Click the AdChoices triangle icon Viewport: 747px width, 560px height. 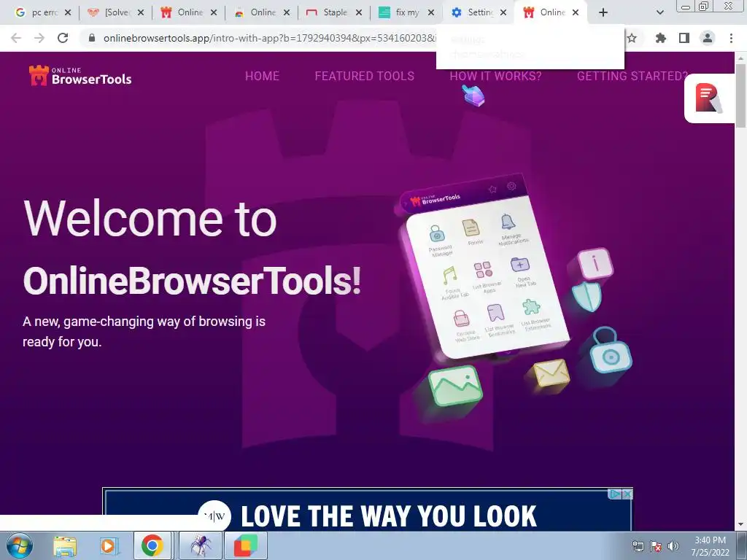tap(615, 494)
